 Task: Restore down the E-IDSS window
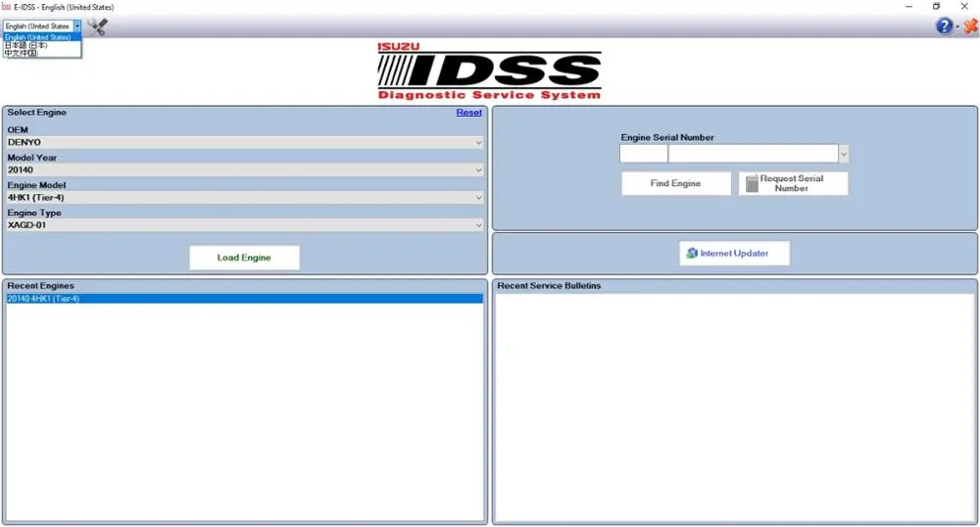[936, 6]
